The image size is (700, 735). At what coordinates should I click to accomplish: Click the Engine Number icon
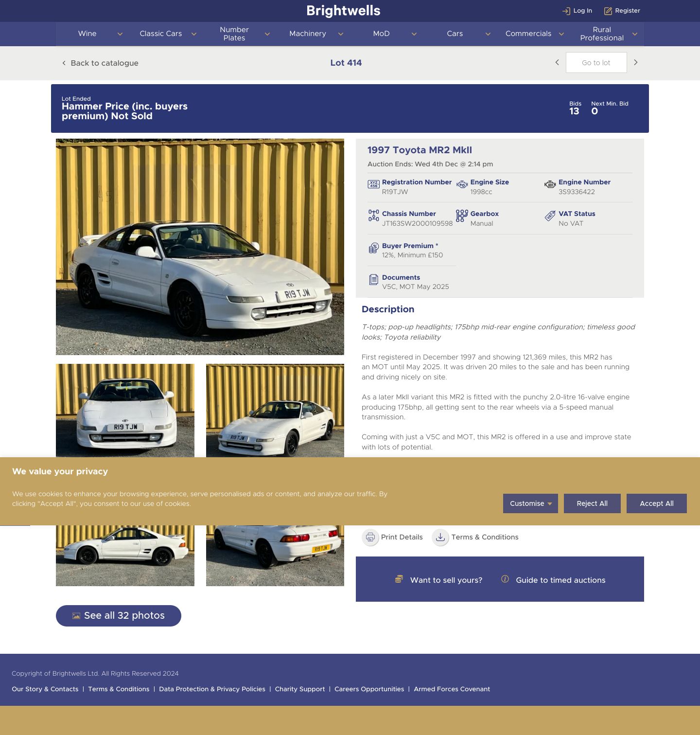[x=550, y=184]
